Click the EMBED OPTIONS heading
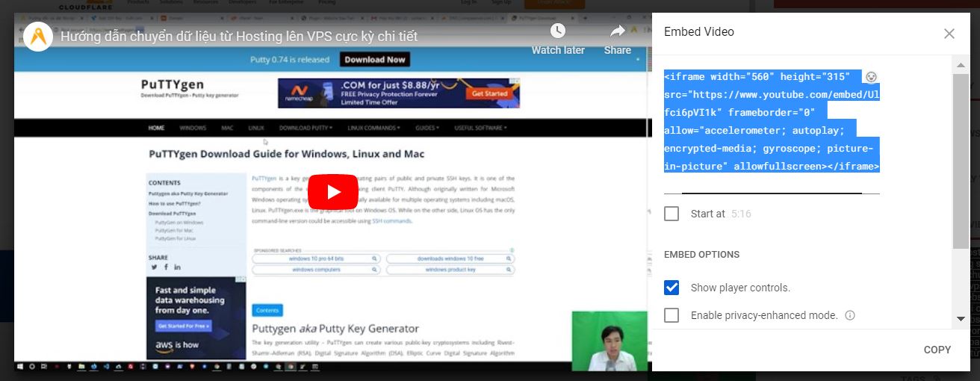This screenshot has height=381, width=980. pos(701,255)
